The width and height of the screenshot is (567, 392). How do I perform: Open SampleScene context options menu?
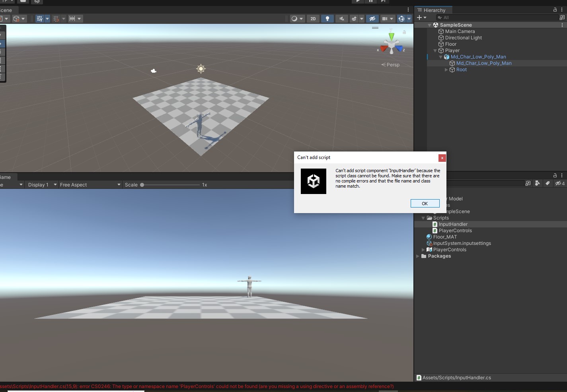coord(562,25)
